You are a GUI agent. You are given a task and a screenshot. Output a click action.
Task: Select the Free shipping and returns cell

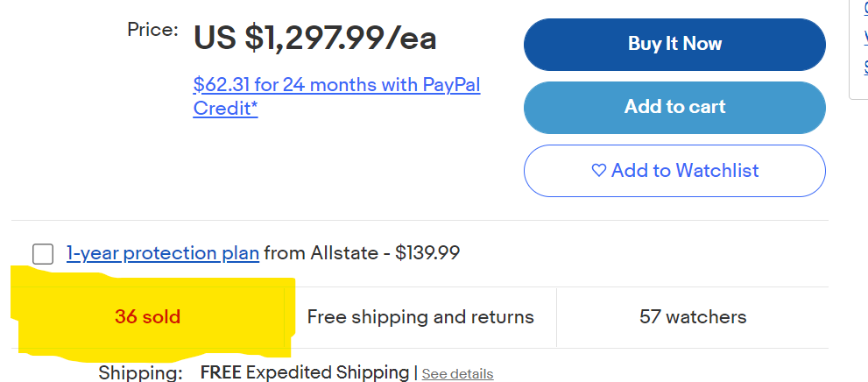[420, 317]
